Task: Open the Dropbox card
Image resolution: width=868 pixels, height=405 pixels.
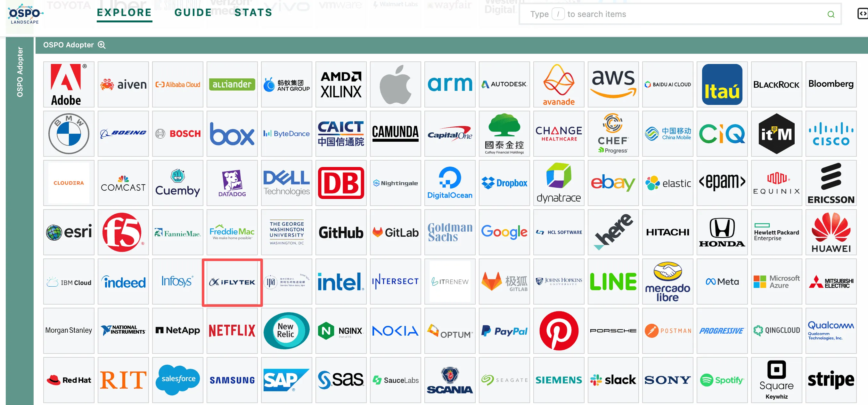Action: [x=504, y=183]
